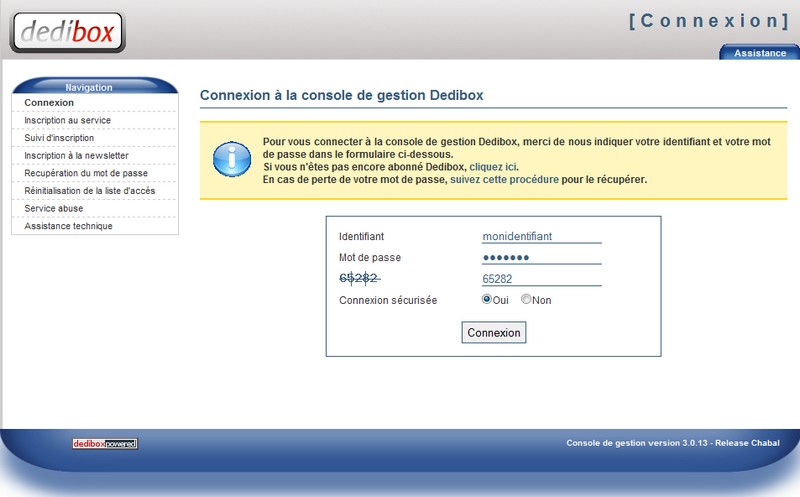This screenshot has height=497, width=800.
Task: Click the blue information icon
Action: point(232,159)
